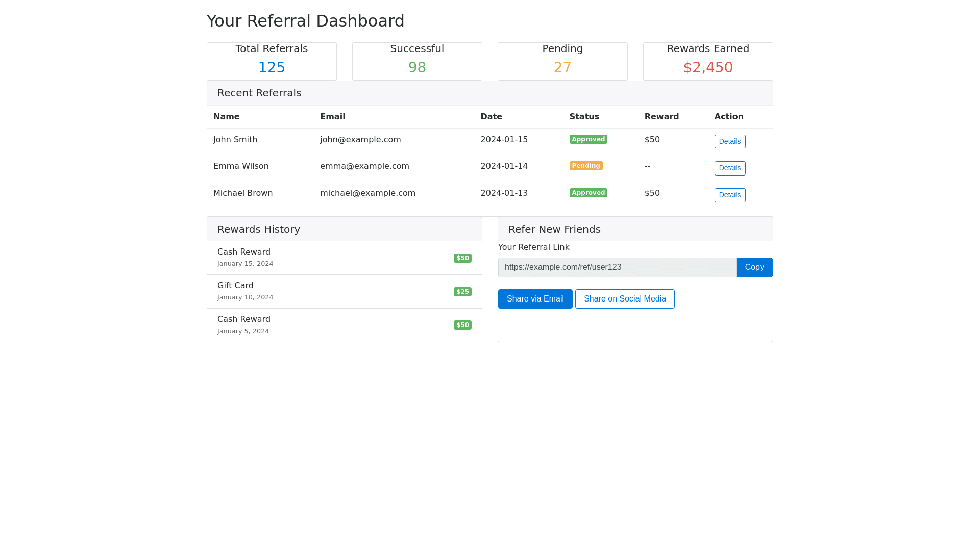The image size is (980, 551).
Task: Click the referral link input field
Action: [x=617, y=267]
